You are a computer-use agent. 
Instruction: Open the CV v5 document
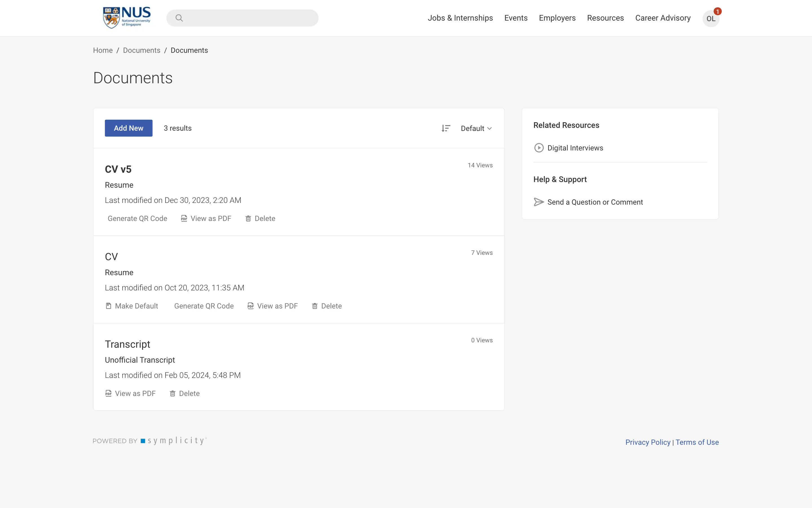(118, 169)
